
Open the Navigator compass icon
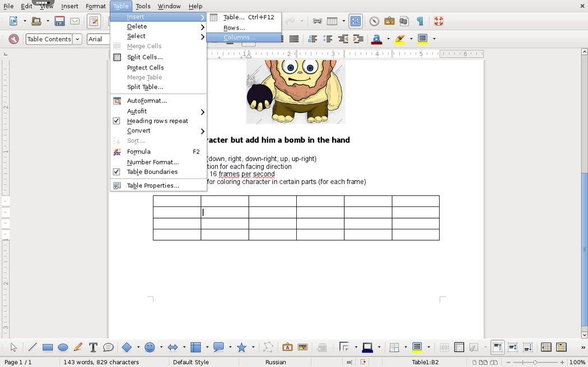(x=374, y=21)
